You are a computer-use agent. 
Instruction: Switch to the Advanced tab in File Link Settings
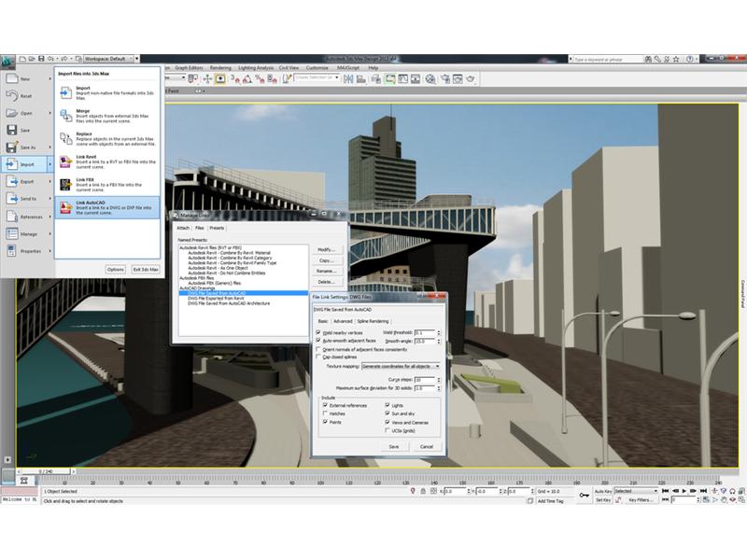[x=343, y=321]
